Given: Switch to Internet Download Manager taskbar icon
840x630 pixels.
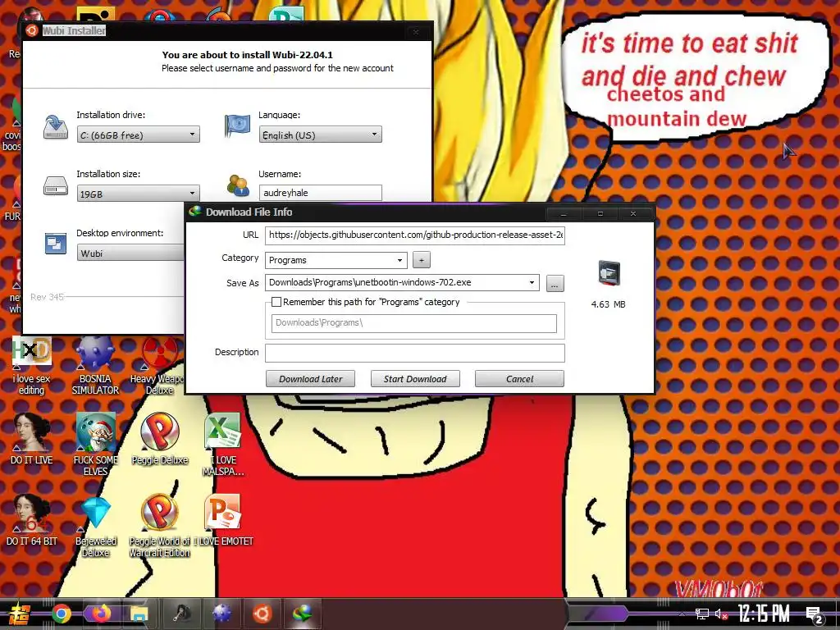Looking at the screenshot, I should pyautogui.click(x=303, y=614).
